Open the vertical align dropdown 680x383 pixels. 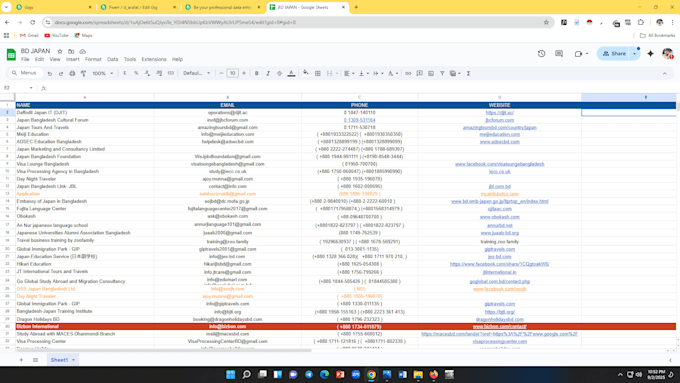(x=364, y=73)
